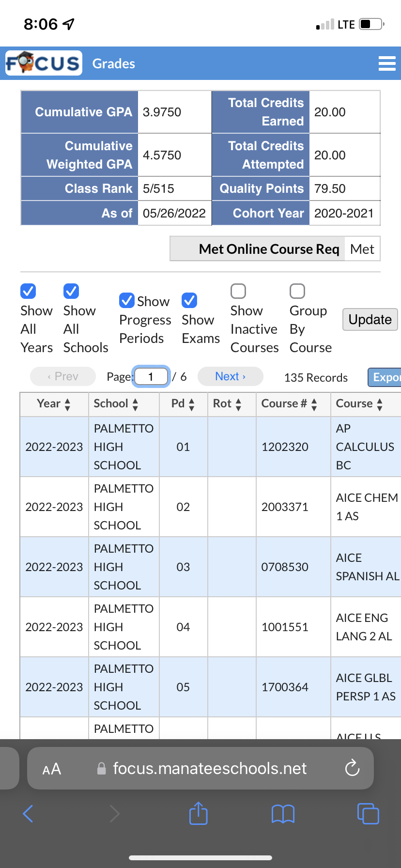This screenshot has width=401, height=868.
Task: Tap the Focus logo
Action: point(44,63)
